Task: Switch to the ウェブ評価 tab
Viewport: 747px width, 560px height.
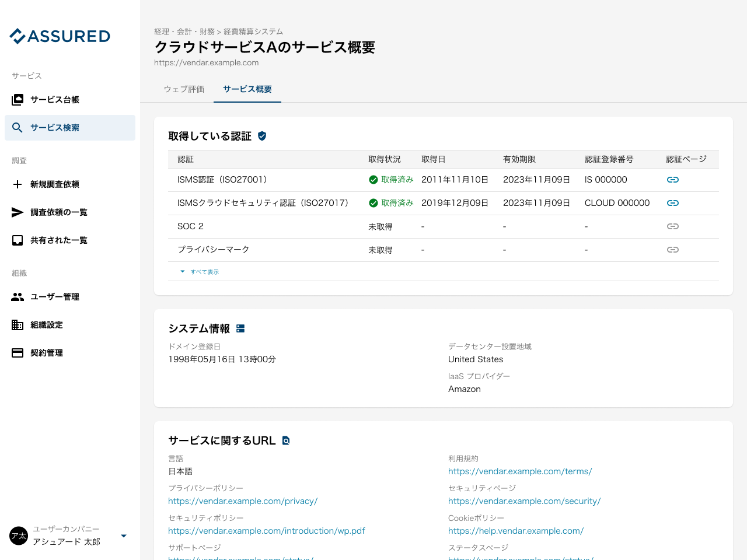Action: tap(184, 89)
